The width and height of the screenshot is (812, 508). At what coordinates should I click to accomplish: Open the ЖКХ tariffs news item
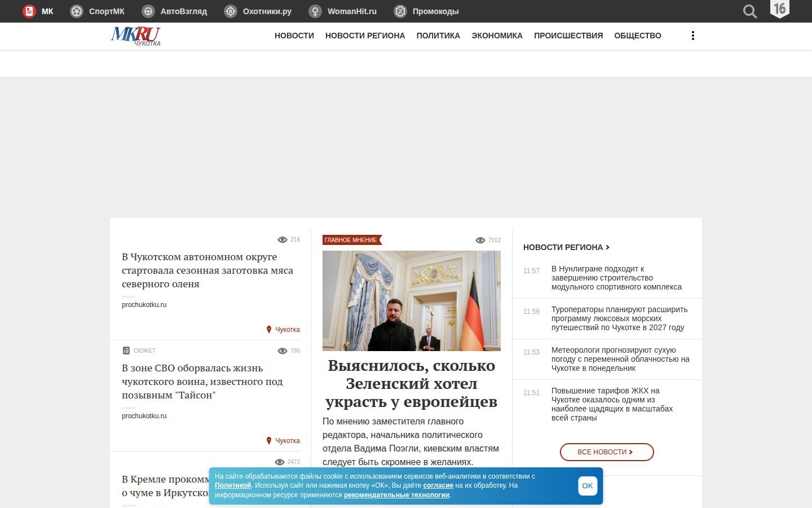tap(612, 404)
